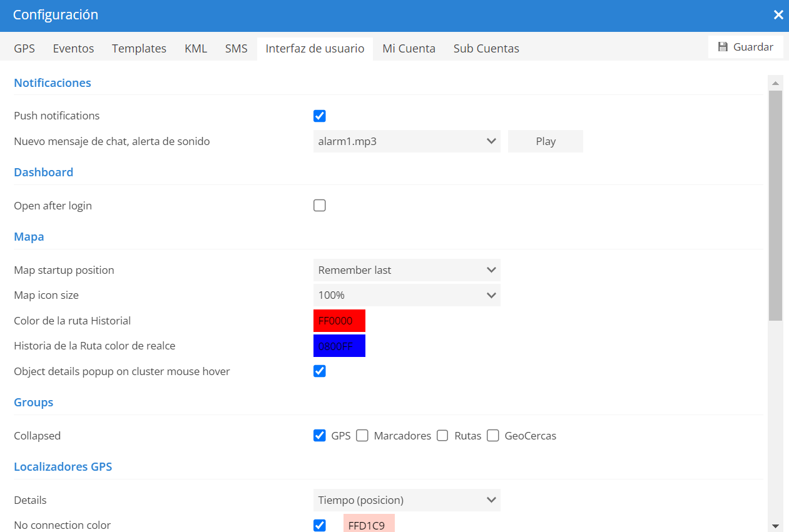Open Map icon size dropdown
The image size is (789, 532).
coord(407,295)
